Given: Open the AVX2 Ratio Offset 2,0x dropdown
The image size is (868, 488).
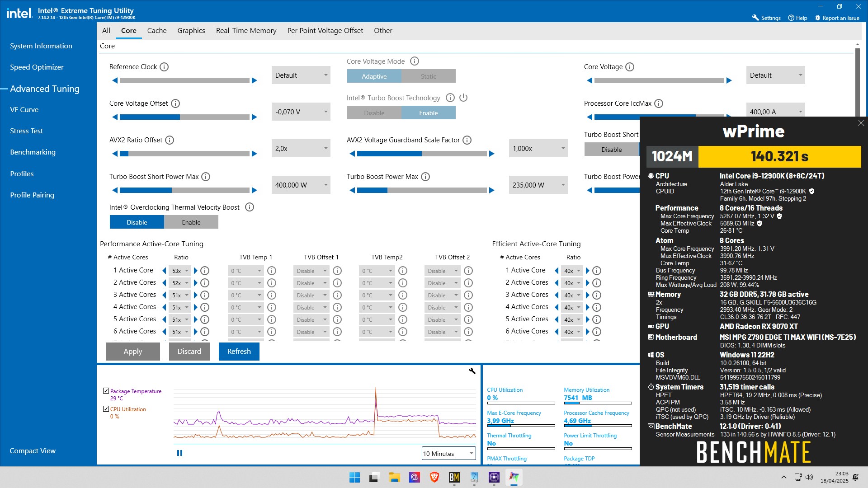Looking at the screenshot, I should (301, 148).
